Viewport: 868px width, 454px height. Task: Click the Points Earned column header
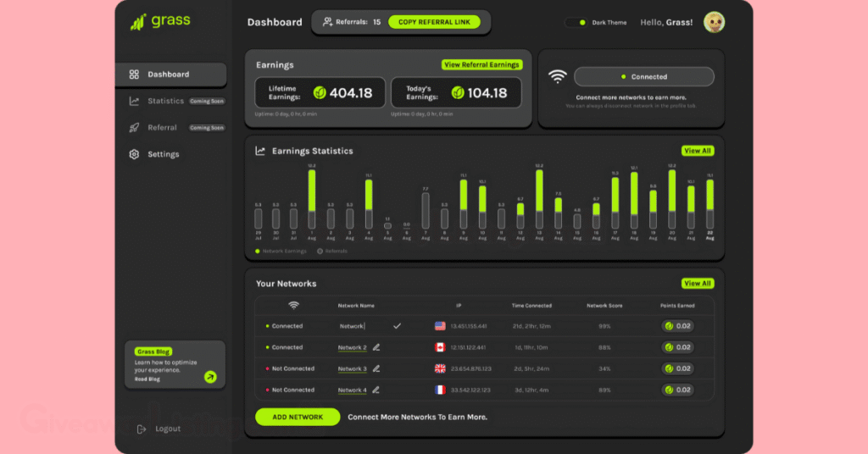(677, 306)
